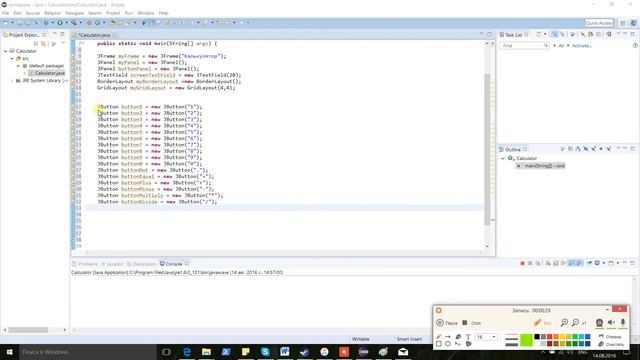
Task: Choose the bright blue swatch at row end
Action: click(588, 337)
